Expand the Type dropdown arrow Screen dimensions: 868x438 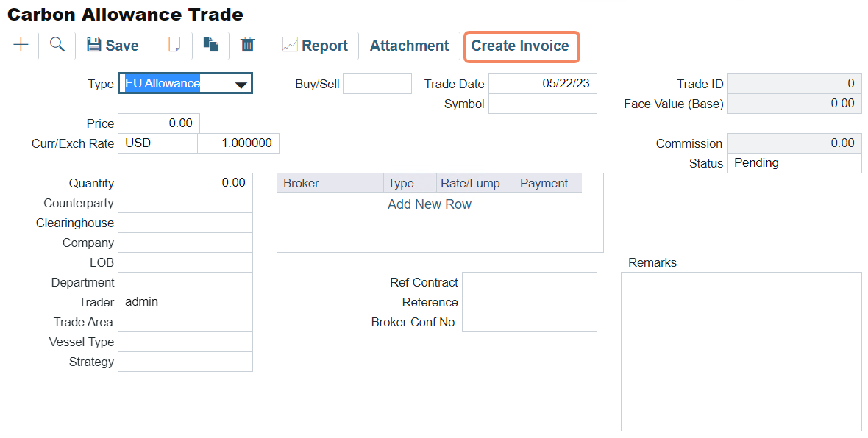click(241, 85)
